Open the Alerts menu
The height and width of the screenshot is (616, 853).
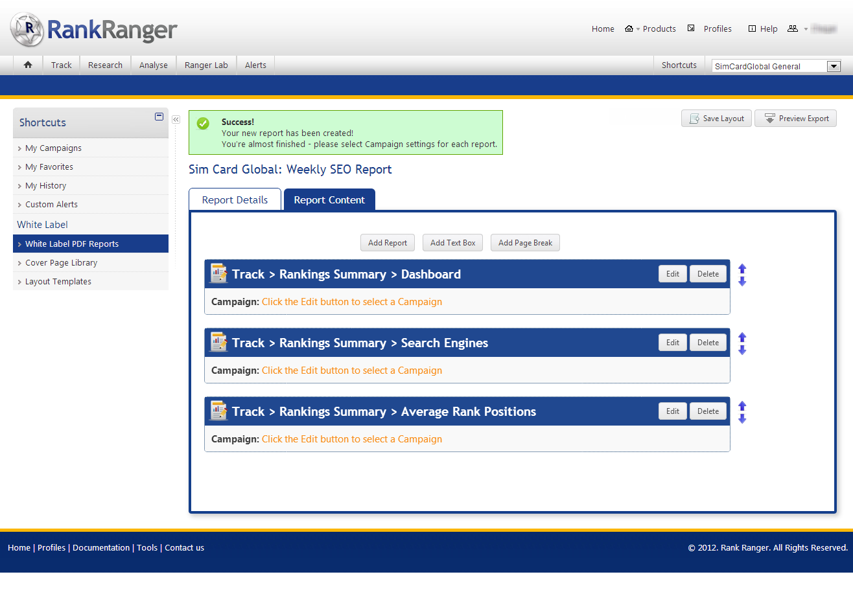point(255,65)
